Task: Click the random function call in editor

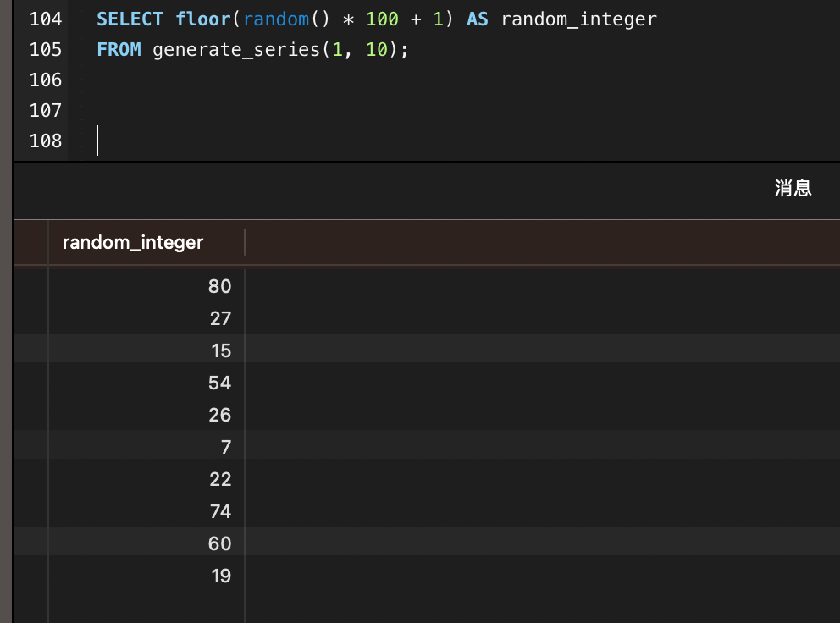Action: tap(275, 19)
